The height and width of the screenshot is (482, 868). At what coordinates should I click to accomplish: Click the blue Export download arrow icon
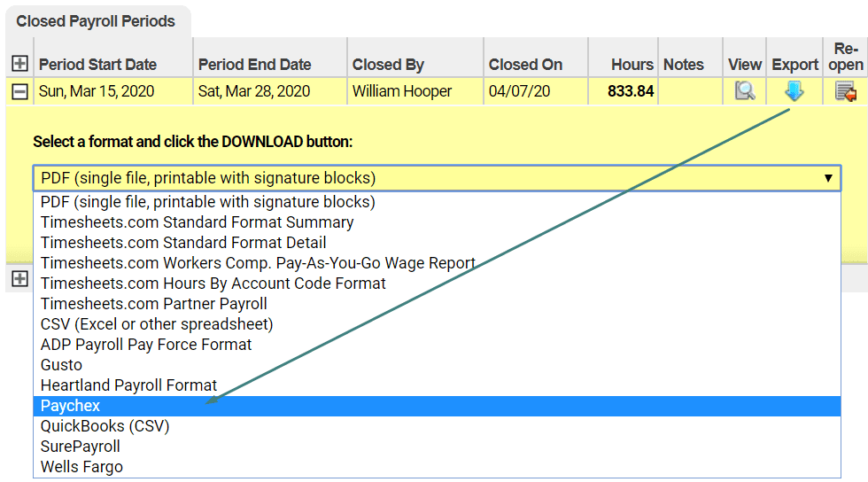[794, 91]
